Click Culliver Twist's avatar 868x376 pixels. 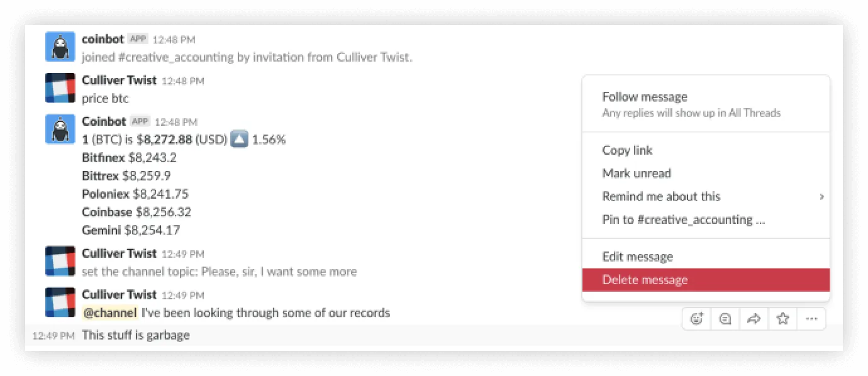(x=60, y=87)
